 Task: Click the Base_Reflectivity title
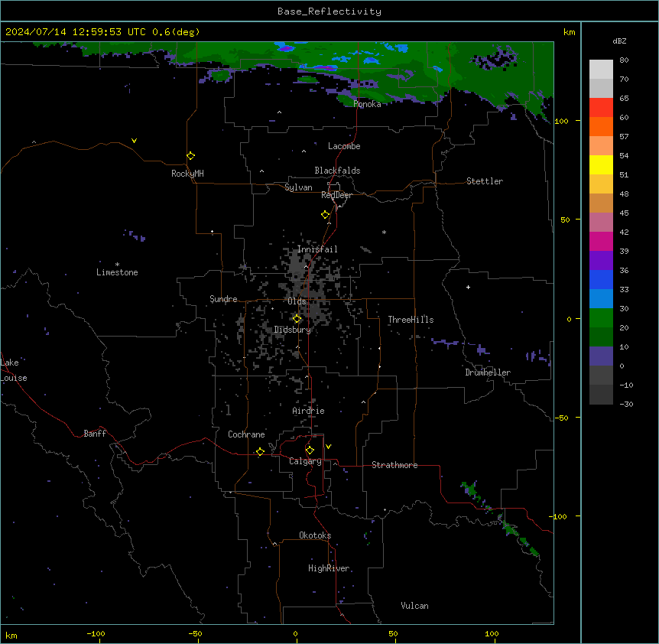point(329,11)
